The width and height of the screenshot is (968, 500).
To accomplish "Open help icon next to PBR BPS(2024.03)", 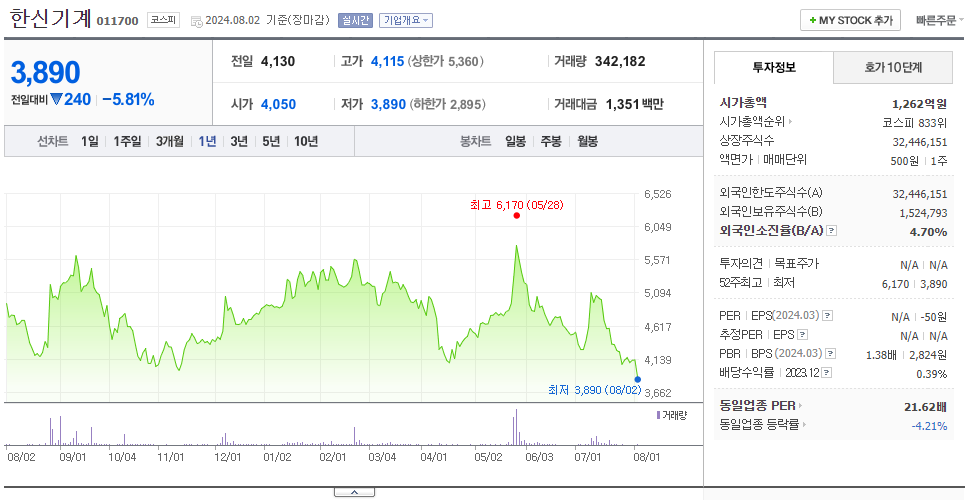I will coord(831,354).
